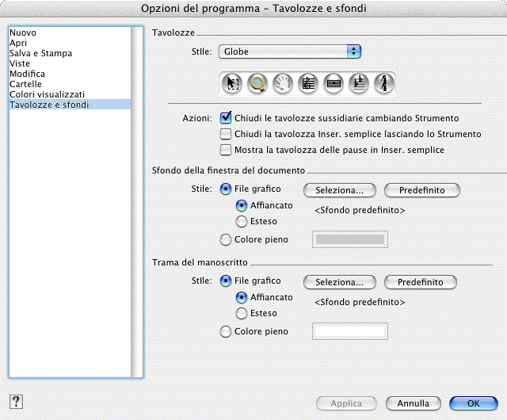Enable Mostra la tavolozza delle pause checkbox
This screenshot has width=507, height=420.
pyautogui.click(x=226, y=150)
